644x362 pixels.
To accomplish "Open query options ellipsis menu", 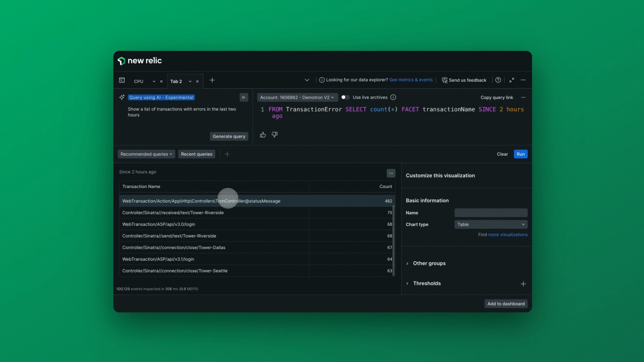I will click(x=523, y=98).
